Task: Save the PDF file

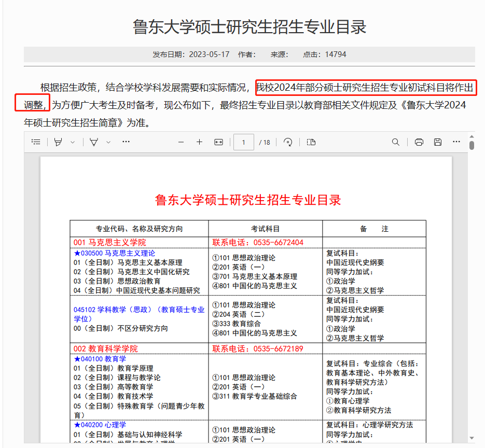Action: [437, 142]
